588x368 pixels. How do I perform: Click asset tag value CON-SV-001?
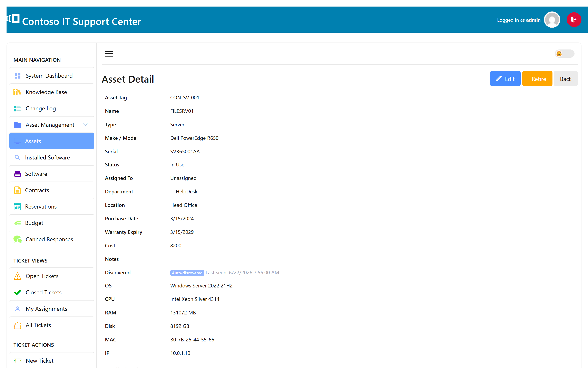(x=185, y=98)
